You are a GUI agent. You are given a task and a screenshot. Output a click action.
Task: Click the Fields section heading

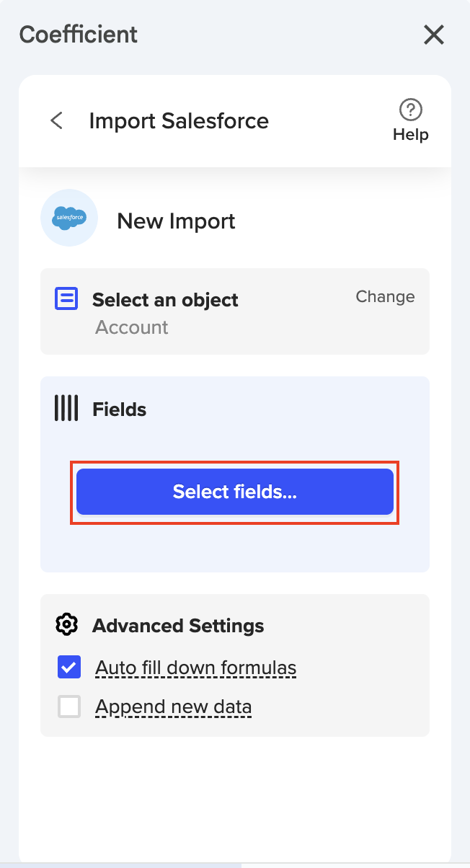point(119,409)
